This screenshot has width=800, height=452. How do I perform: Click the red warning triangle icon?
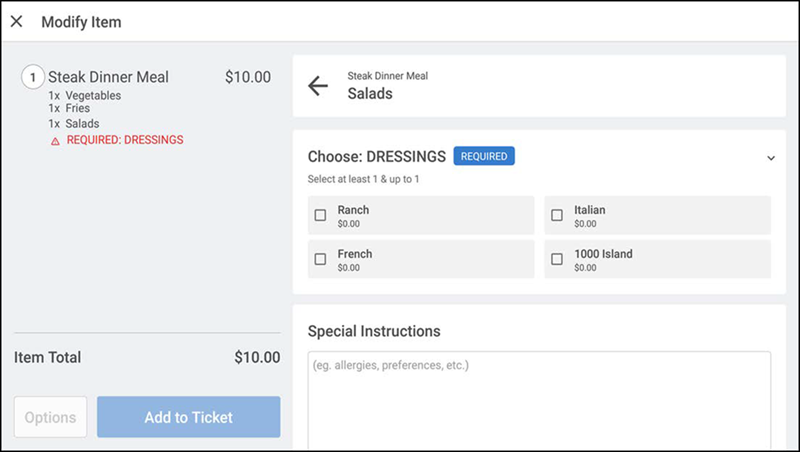(55, 141)
